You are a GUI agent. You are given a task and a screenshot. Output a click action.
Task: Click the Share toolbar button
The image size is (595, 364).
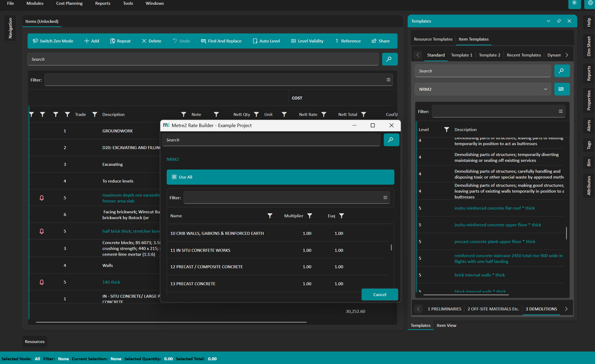[x=381, y=41]
